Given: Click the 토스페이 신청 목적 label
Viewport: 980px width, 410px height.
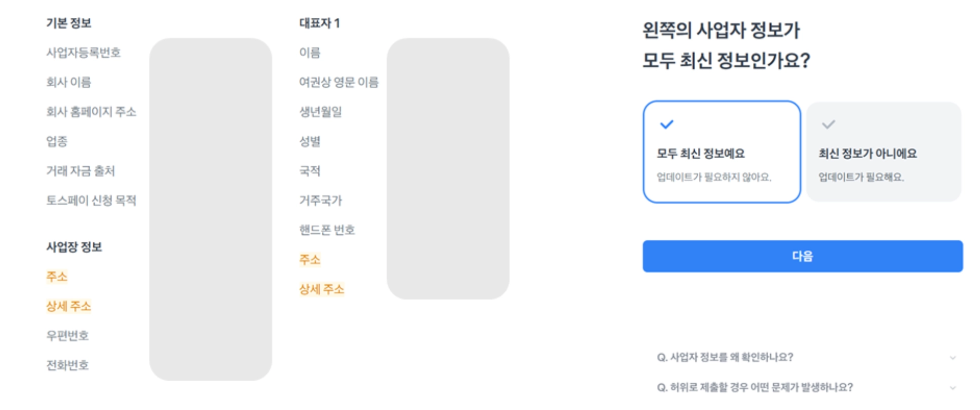Looking at the screenshot, I should click(91, 201).
